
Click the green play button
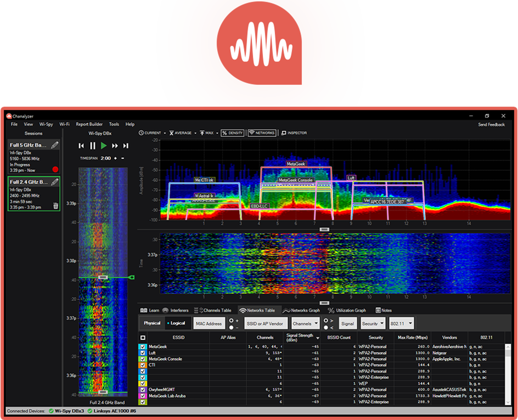pyautogui.click(x=103, y=146)
